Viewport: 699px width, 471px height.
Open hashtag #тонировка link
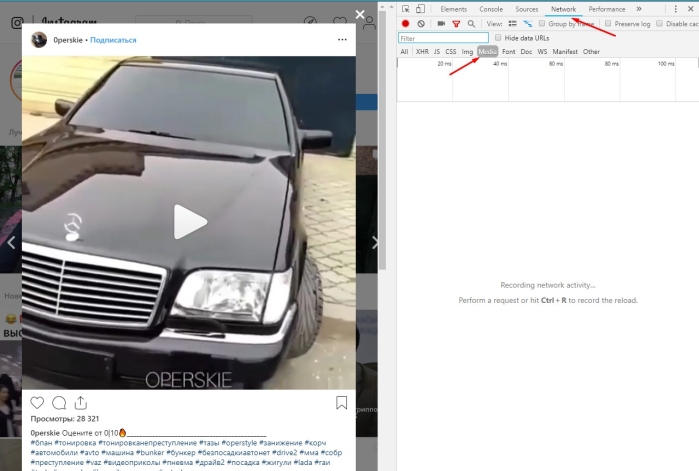[75, 443]
